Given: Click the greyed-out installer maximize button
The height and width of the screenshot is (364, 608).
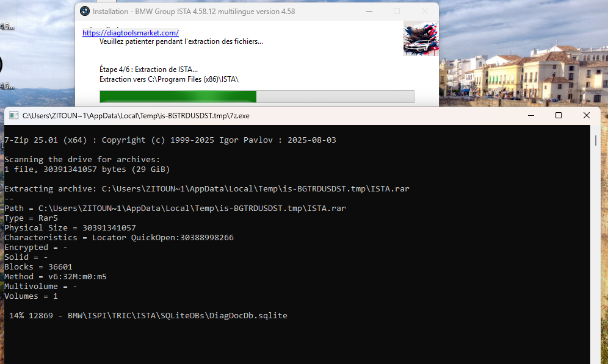Looking at the screenshot, I should pos(397,11).
